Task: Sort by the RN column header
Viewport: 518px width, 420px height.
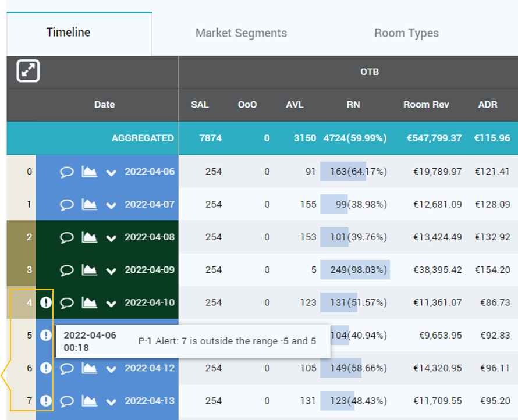Action: click(353, 105)
